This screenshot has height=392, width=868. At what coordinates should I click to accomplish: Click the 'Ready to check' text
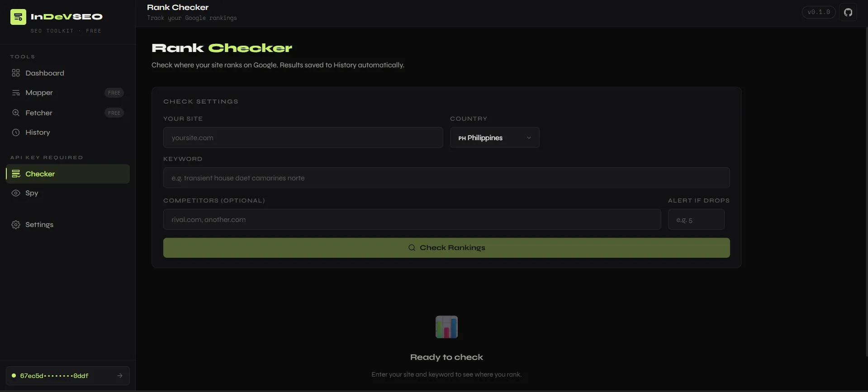click(446, 357)
